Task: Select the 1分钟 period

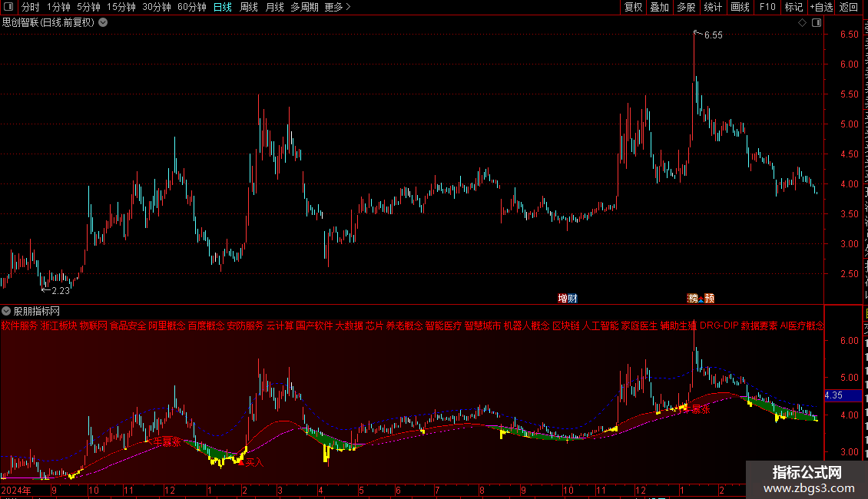Action: (x=58, y=7)
